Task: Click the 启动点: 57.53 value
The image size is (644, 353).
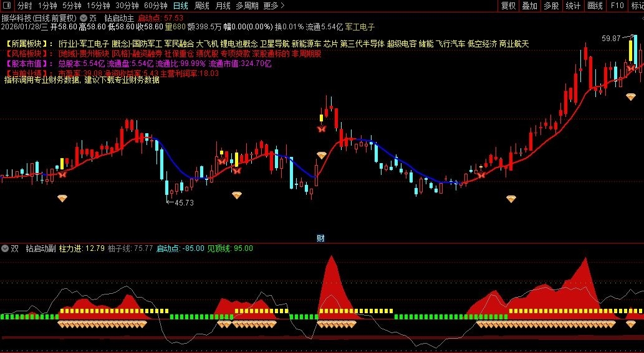Action: click(161, 18)
